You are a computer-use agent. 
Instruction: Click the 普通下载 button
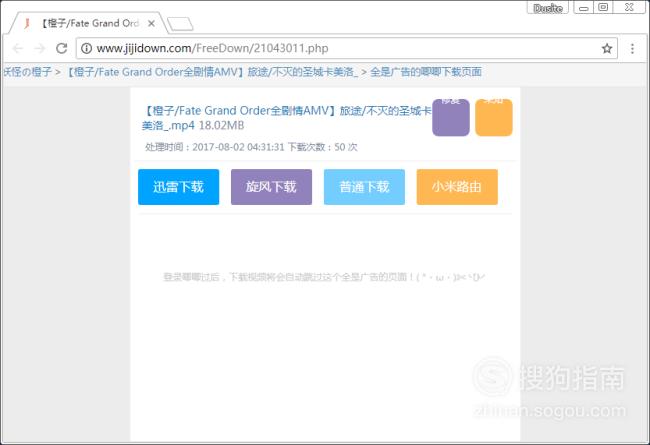[x=364, y=187]
